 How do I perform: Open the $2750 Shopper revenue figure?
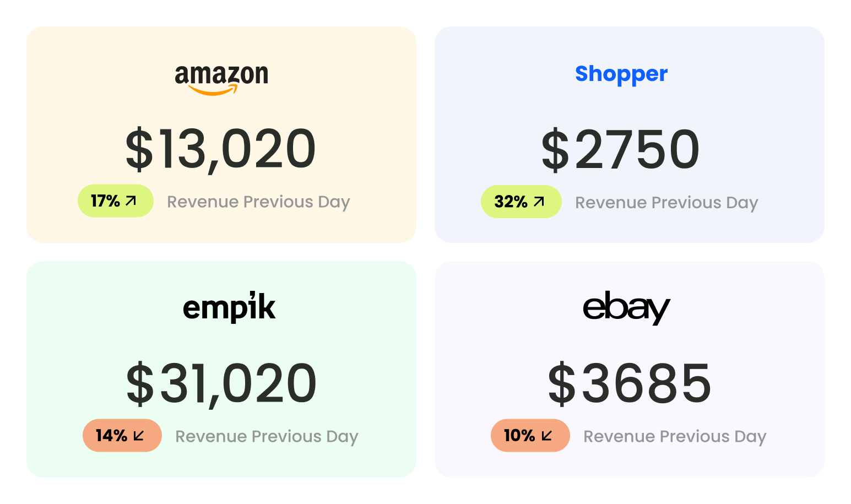620,149
